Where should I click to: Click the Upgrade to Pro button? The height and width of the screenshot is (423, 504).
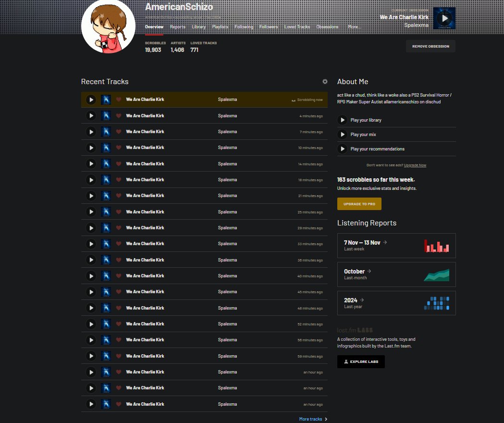pos(359,204)
